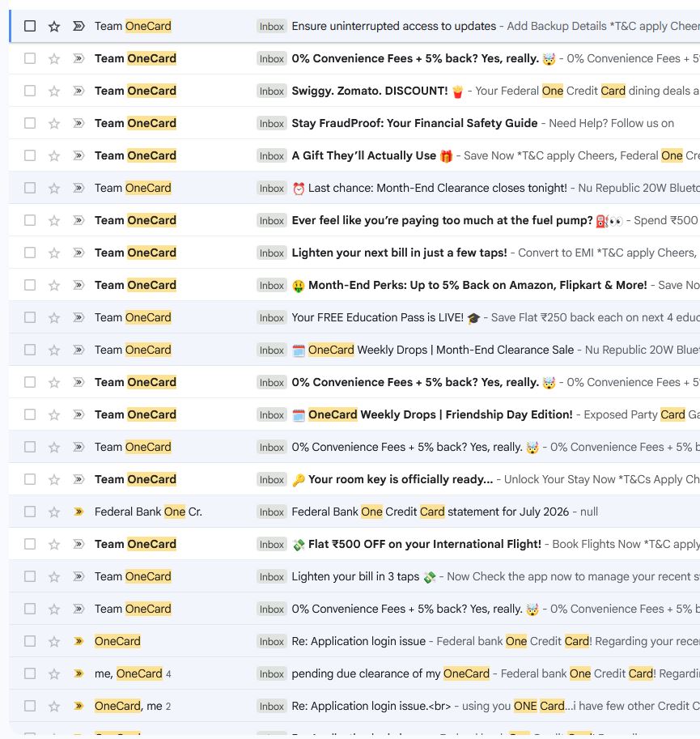Screen dimensions: 700x739
Task: Star the 'Lighten your next bill' email
Action: (54, 253)
